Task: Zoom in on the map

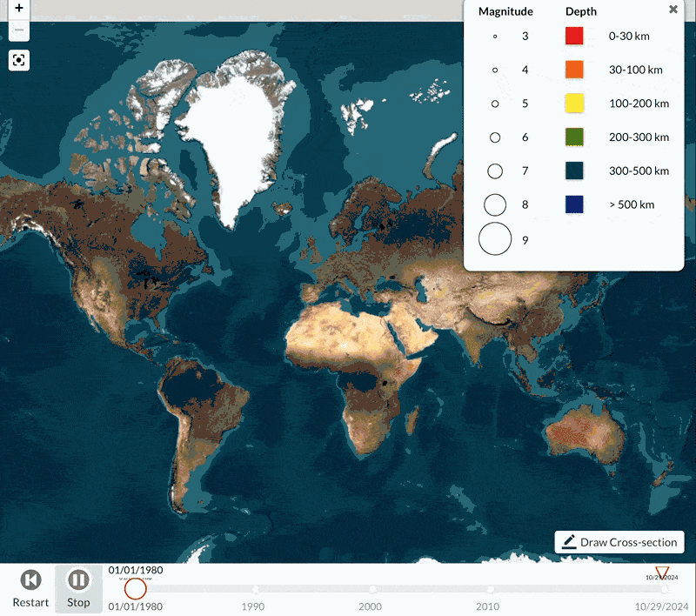Action: (x=19, y=7)
